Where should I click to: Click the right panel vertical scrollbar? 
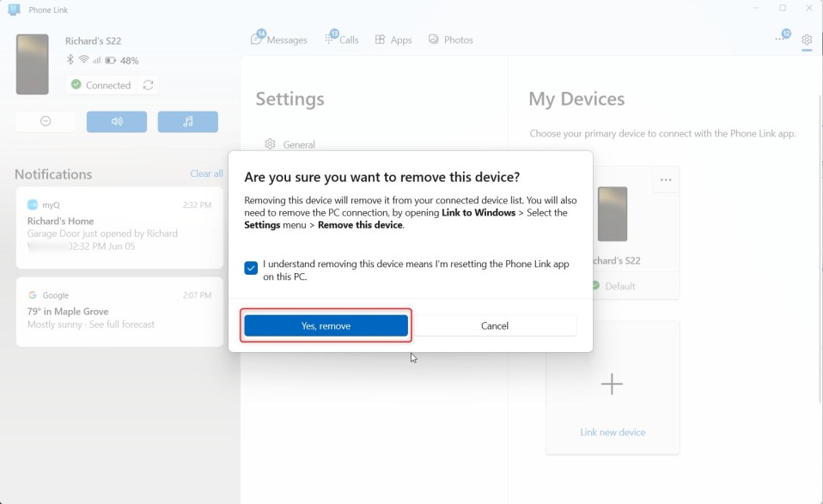tap(820, 249)
